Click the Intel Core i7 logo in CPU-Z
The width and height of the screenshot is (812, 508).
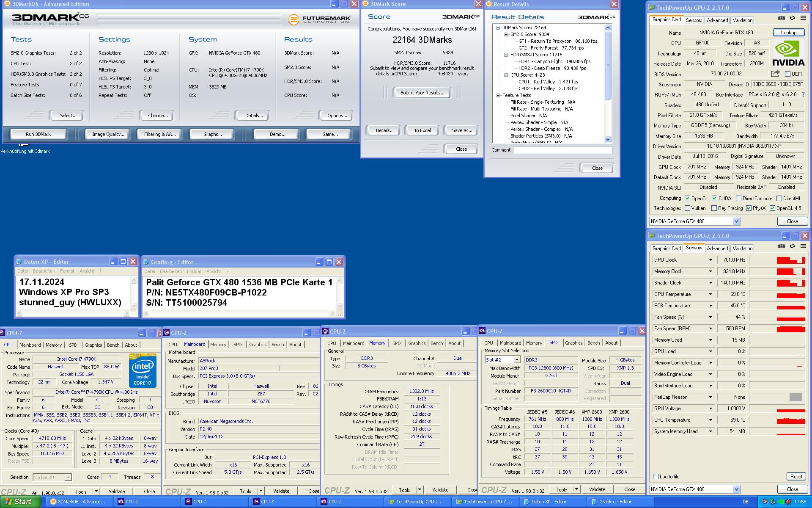tap(143, 370)
